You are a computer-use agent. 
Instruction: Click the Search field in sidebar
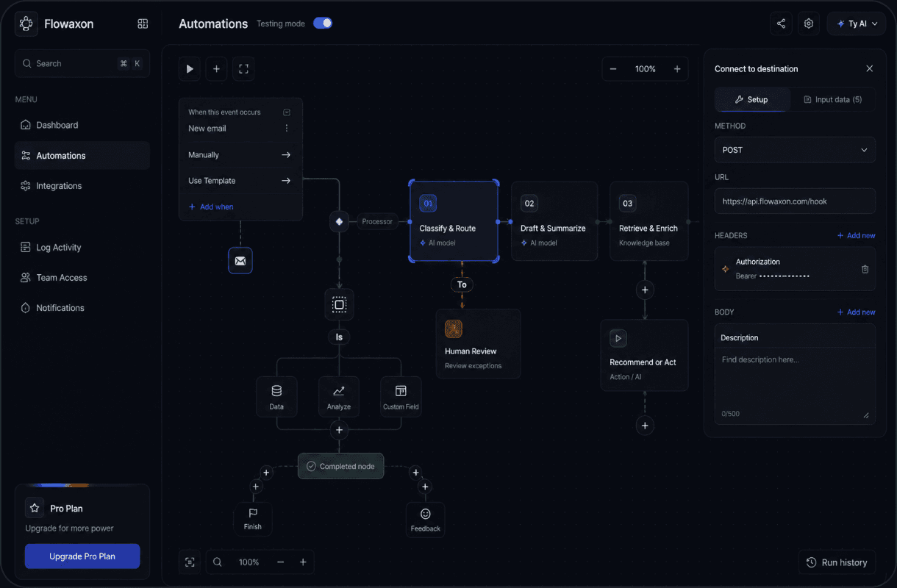82,63
